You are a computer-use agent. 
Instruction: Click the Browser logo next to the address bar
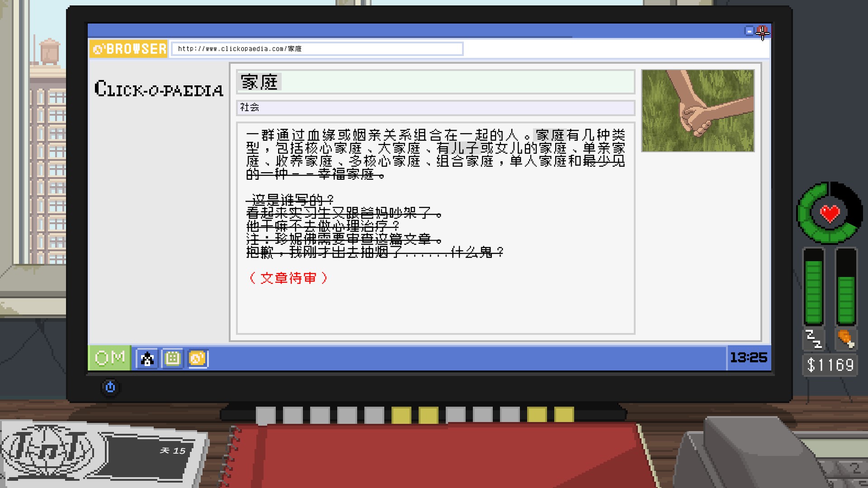pyautogui.click(x=129, y=48)
